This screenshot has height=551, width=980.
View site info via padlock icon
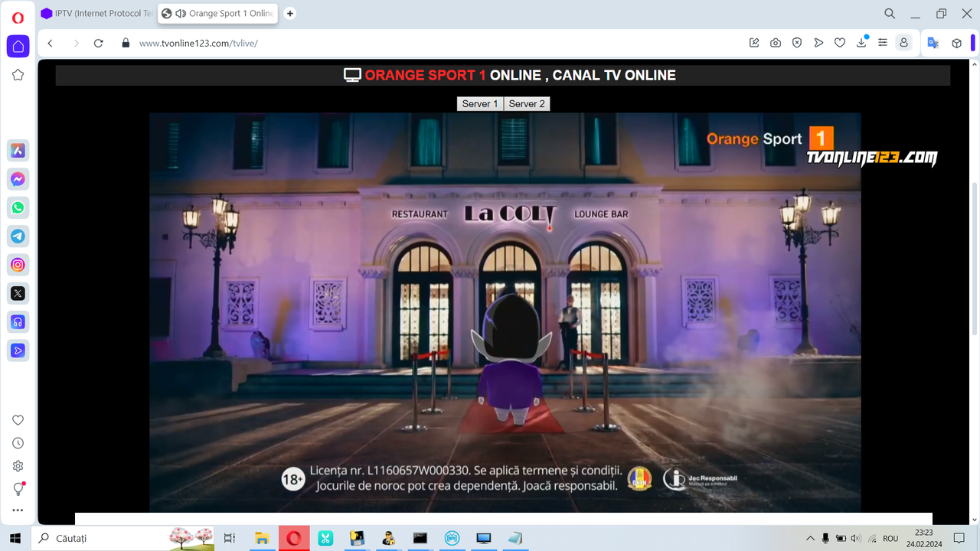pyautogui.click(x=126, y=43)
